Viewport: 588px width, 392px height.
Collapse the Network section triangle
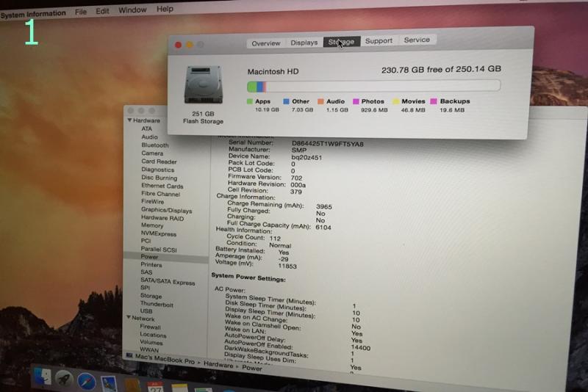[x=129, y=317]
